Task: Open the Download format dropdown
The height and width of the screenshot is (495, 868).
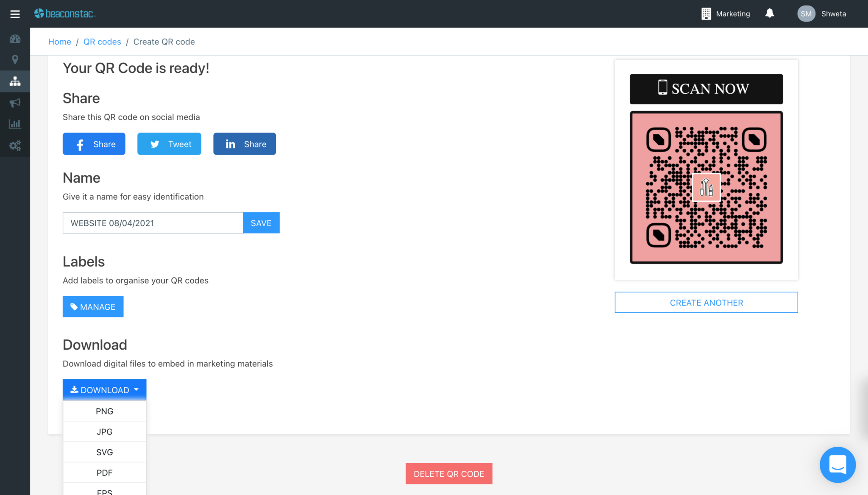Action: [x=104, y=389]
